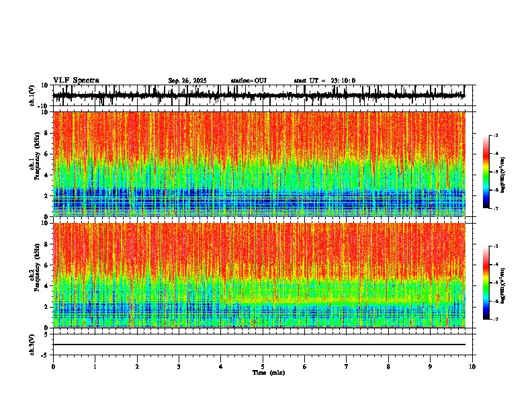The width and height of the screenshot is (532, 411).
Task: Click the ch.2 color bar log(PSD) label
Action: [502, 285]
